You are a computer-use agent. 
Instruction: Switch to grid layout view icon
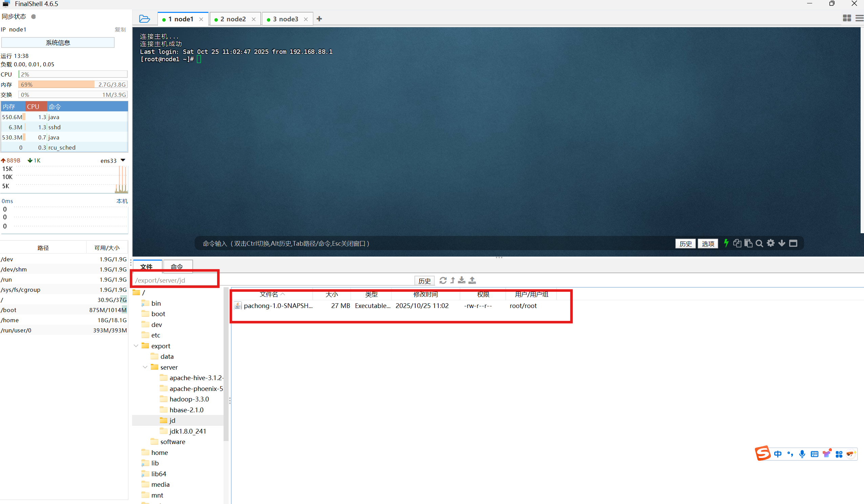pyautogui.click(x=846, y=19)
